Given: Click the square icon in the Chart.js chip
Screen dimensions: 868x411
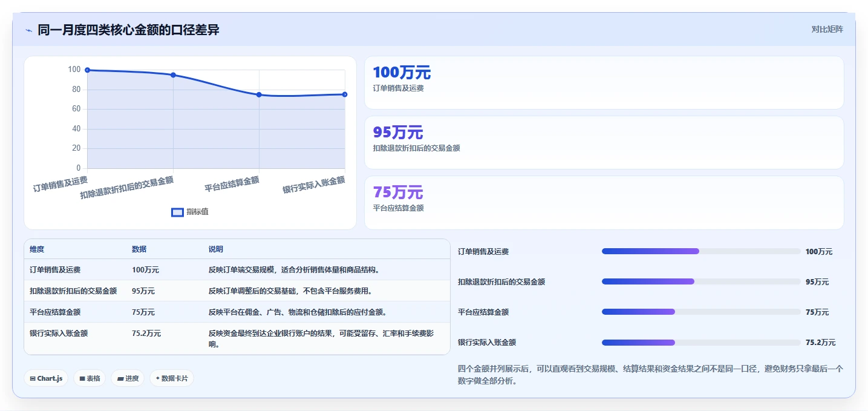Looking at the screenshot, I should tap(33, 379).
